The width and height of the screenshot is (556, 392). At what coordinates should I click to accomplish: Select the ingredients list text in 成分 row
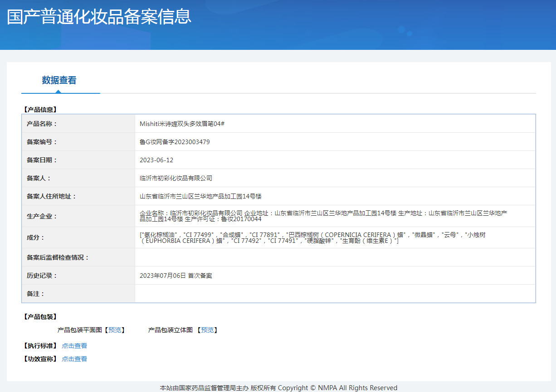[312, 238]
